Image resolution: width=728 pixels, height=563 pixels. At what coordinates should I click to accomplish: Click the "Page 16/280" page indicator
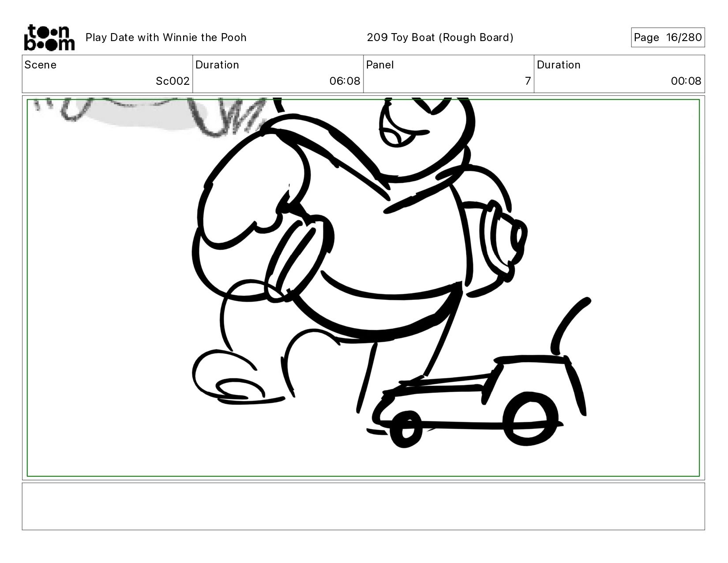(668, 38)
